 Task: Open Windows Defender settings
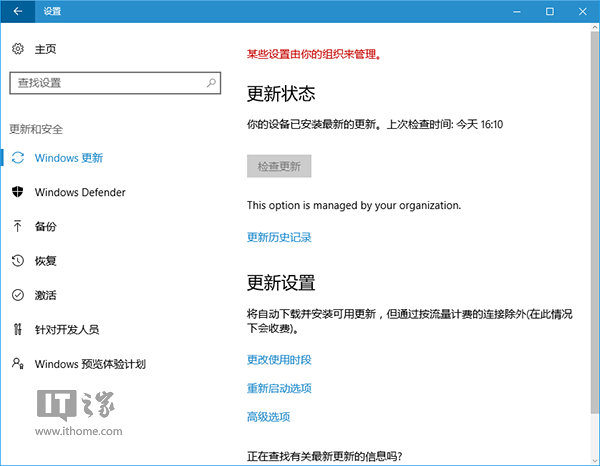80,192
